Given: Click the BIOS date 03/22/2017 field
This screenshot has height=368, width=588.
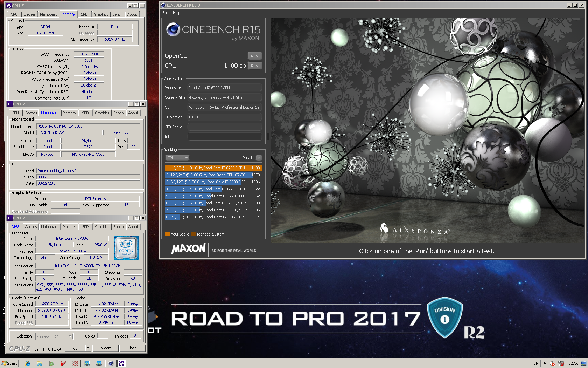Looking at the screenshot, I should [x=88, y=183].
